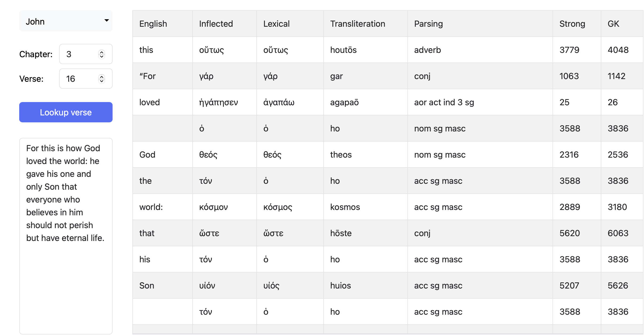644x335 pixels.
Task: Click the GK column header
Action: (613, 24)
